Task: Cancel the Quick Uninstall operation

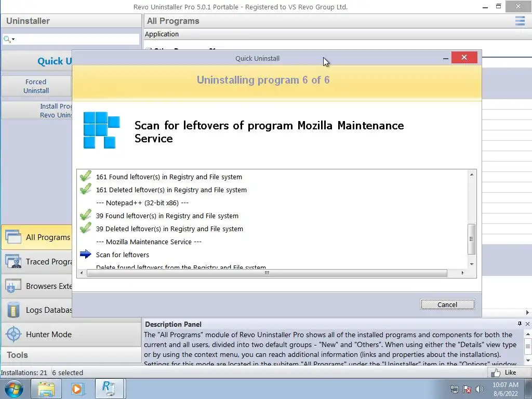Action: (x=447, y=304)
